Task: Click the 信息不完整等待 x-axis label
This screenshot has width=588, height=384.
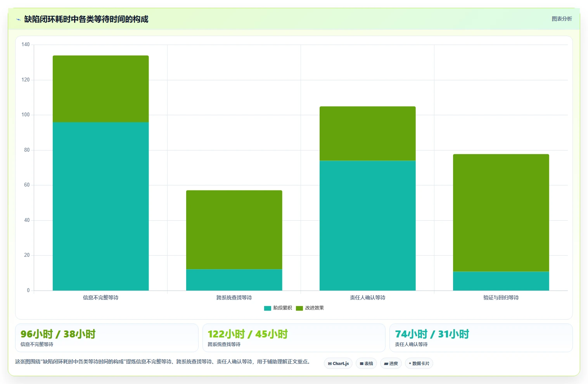Action: pos(101,298)
